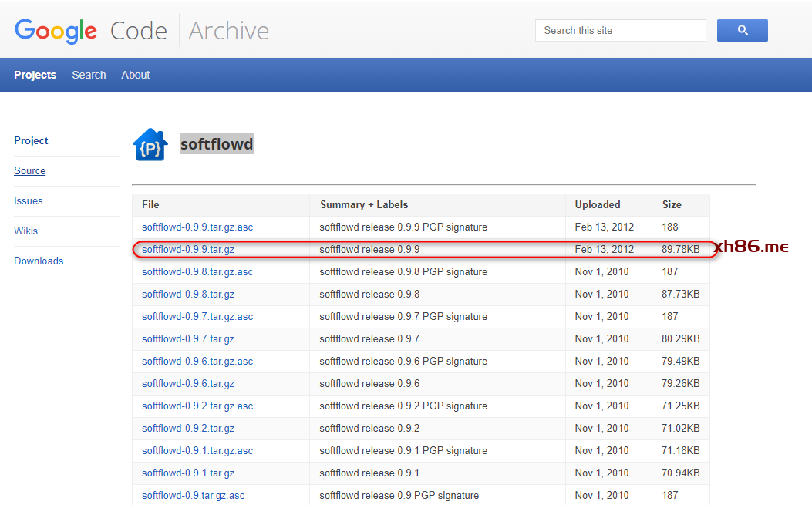The height and width of the screenshot is (505, 812).
Task: Open the Source sidebar link
Action: (29, 171)
